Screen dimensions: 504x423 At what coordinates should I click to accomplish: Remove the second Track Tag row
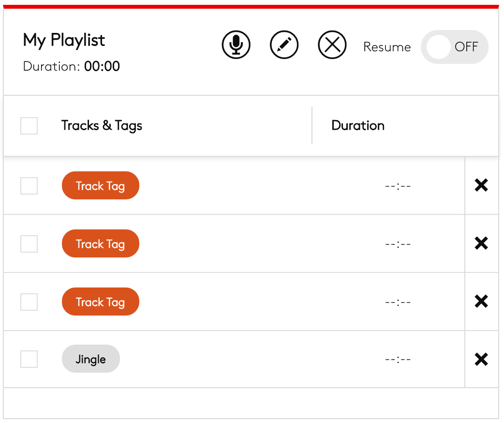click(x=481, y=243)
